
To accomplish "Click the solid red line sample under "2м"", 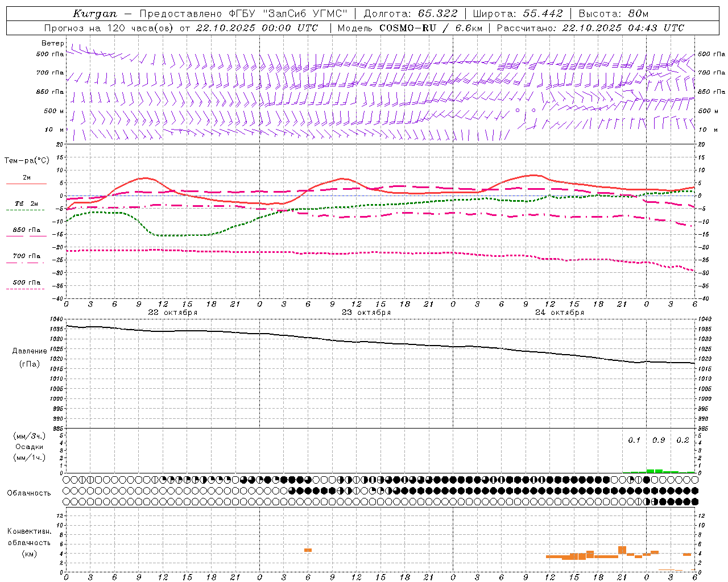I will click(x=26, y=184).
